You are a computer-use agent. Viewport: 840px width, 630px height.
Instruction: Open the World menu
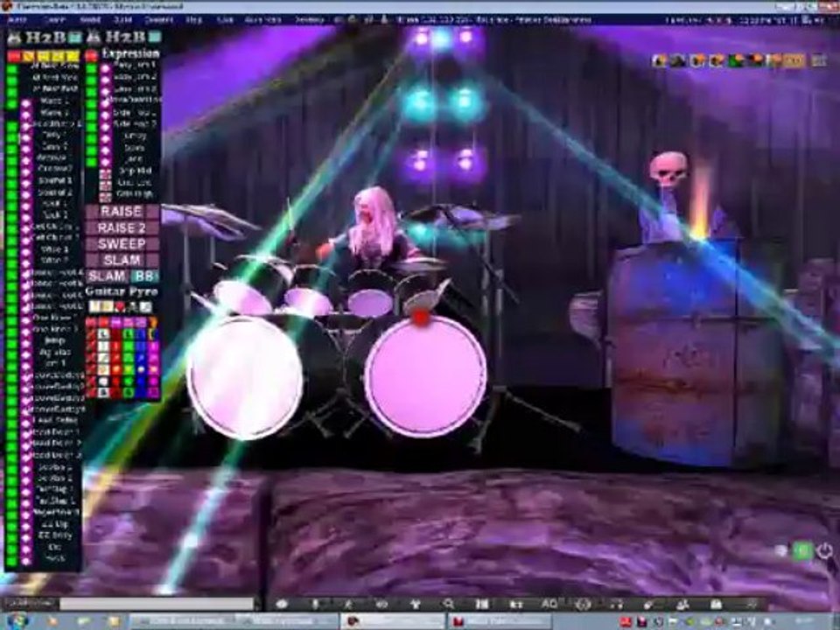pos(90,20)
